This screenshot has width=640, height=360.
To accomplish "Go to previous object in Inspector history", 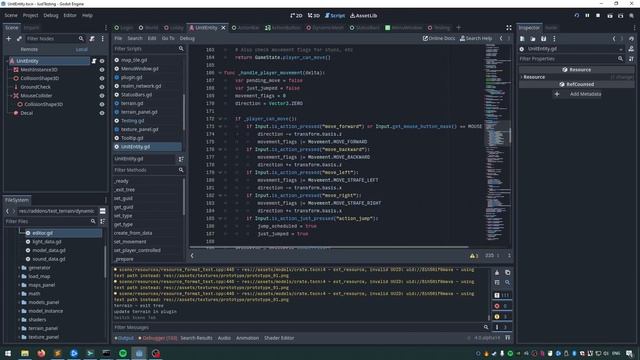I will point(613,39).
